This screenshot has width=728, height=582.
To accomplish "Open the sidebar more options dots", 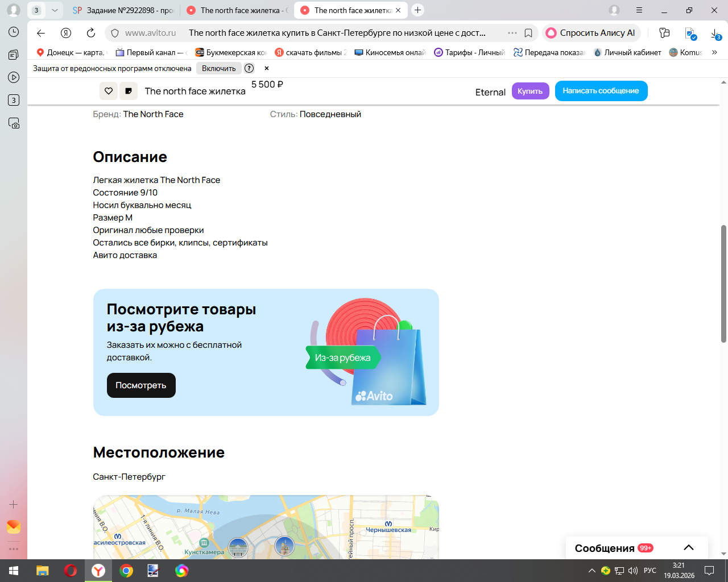I will tap(14, 549).
